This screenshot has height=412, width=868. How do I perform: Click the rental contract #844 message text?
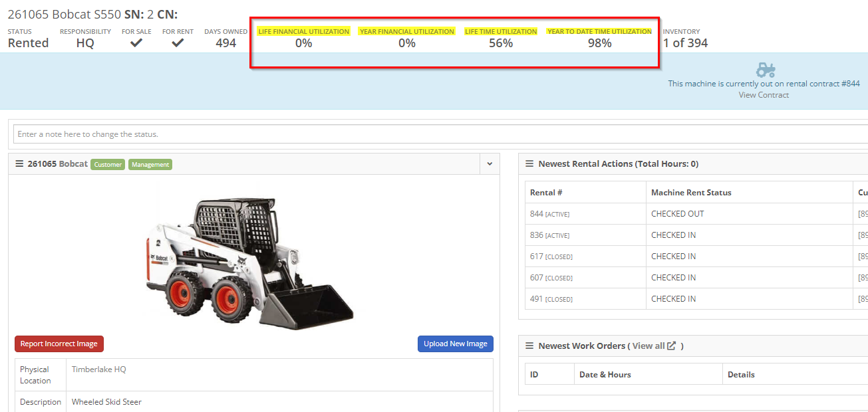(x=764, y=84)
